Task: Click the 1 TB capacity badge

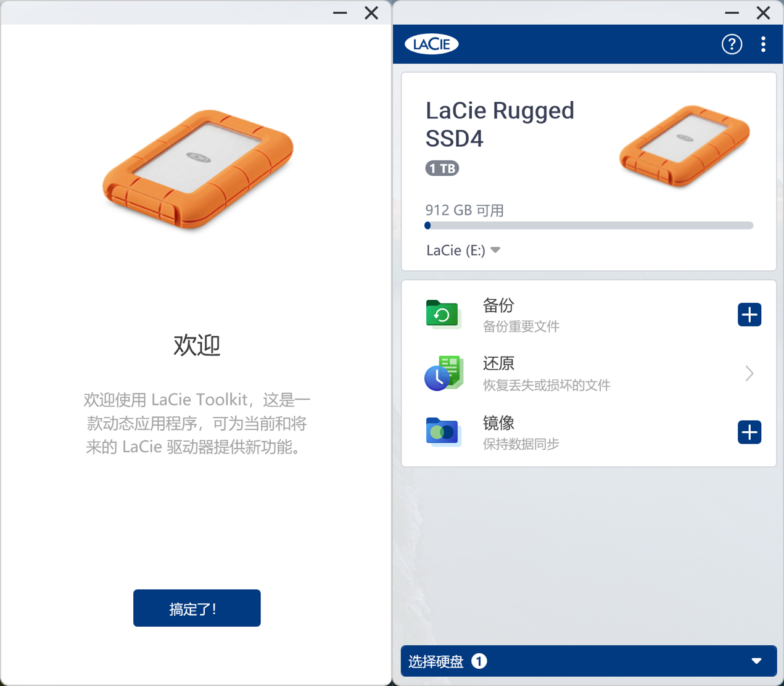Action: [x=442, y=168]
